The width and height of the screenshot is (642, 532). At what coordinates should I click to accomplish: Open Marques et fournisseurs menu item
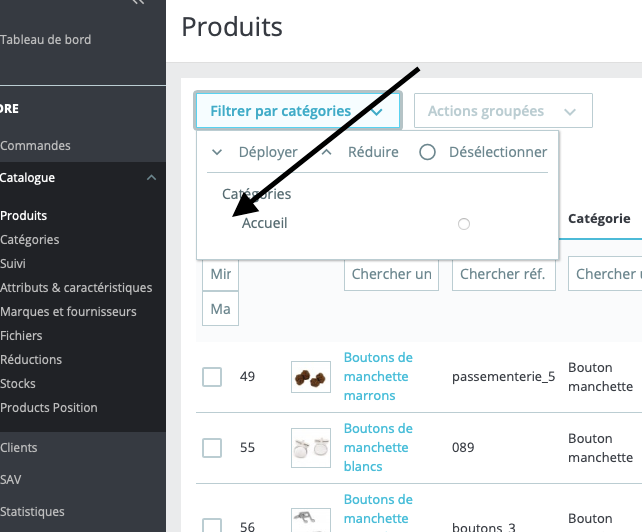(x=68, y=312)
